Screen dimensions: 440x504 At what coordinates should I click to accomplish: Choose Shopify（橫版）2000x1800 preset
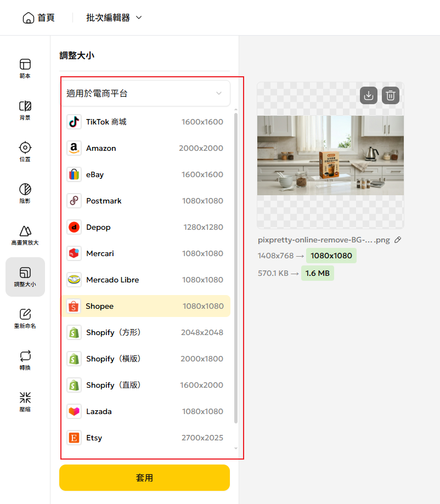pos(145,359)
